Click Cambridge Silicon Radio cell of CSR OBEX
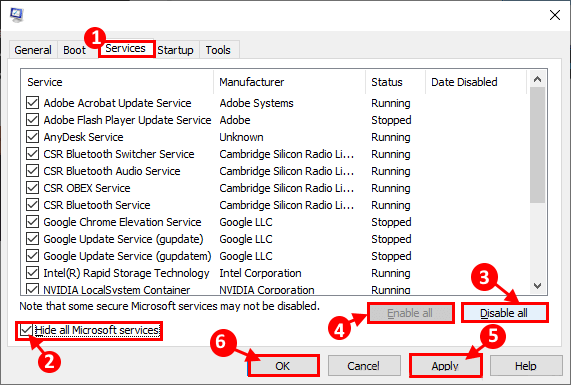Image resolution: width=571 pixels, height=385 pixels. coord(287,188)
